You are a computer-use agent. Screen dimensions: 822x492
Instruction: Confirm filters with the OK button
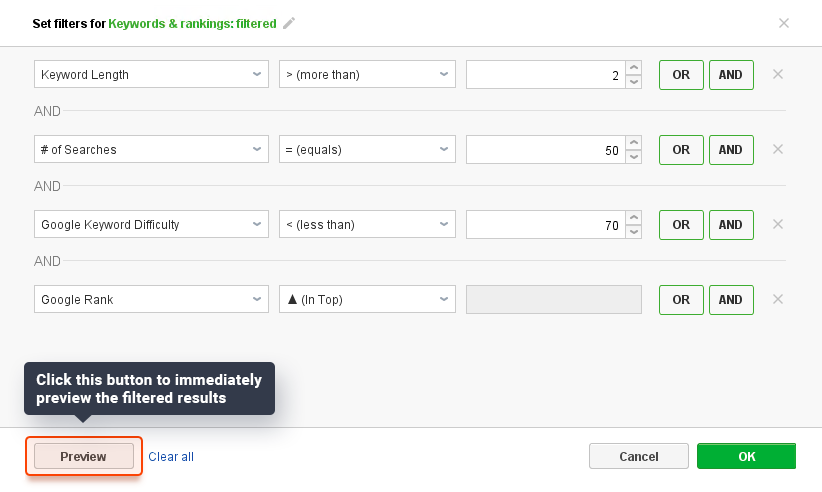click(x=747, y=456)
